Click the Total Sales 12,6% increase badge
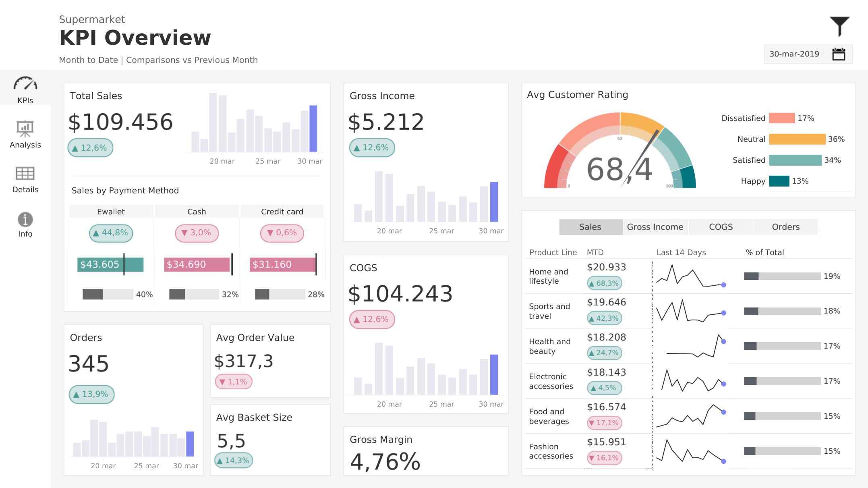 tap(90, 148)
